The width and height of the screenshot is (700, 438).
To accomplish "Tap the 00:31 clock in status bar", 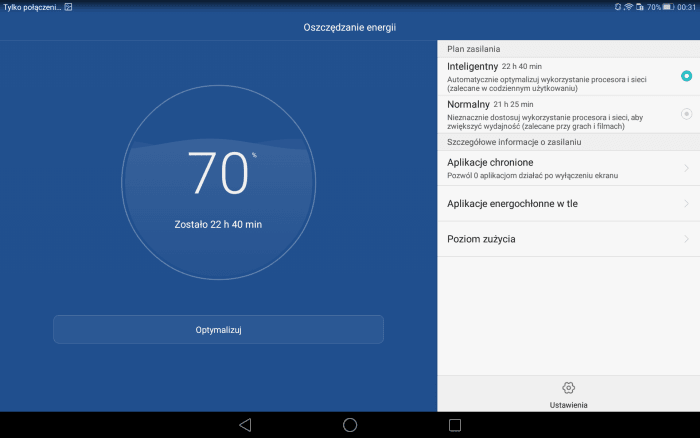I will click(686, 7).
